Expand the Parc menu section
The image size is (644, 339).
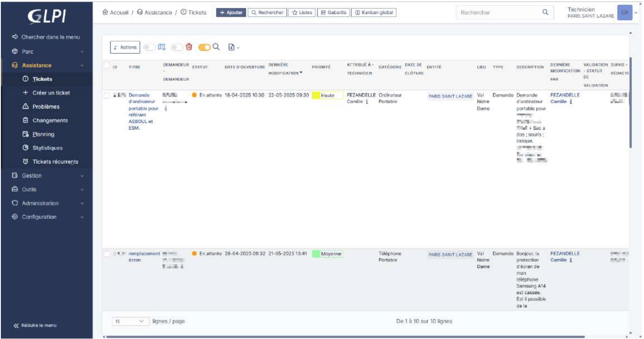tap(46, 52)
